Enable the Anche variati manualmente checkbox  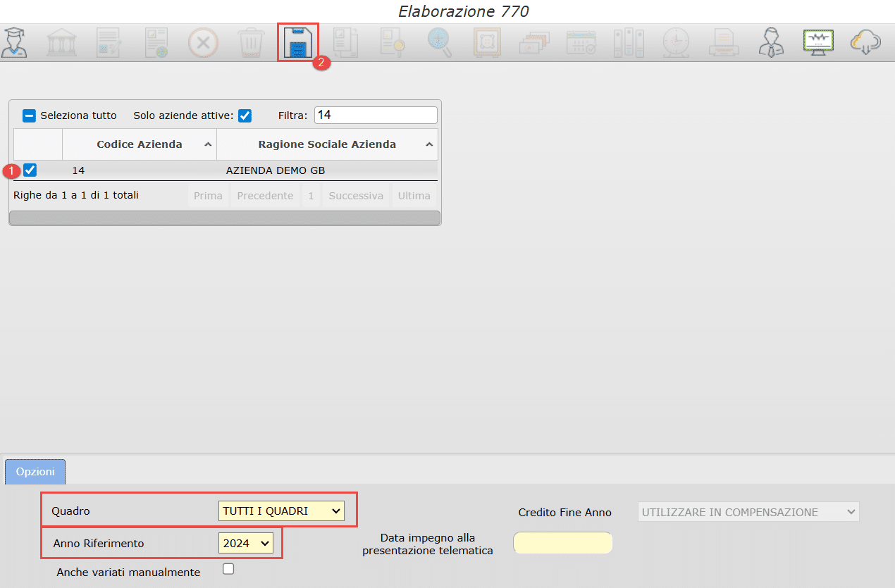coord(228,570)
